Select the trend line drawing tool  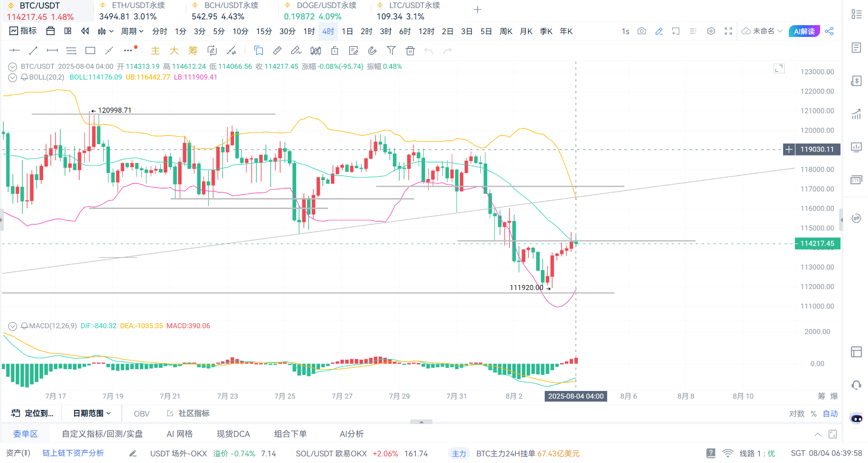point(33,50)
